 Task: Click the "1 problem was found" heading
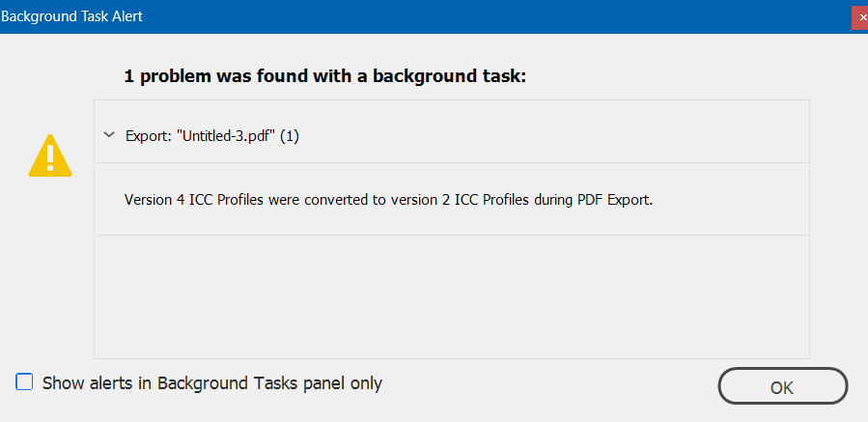[324, 76]
